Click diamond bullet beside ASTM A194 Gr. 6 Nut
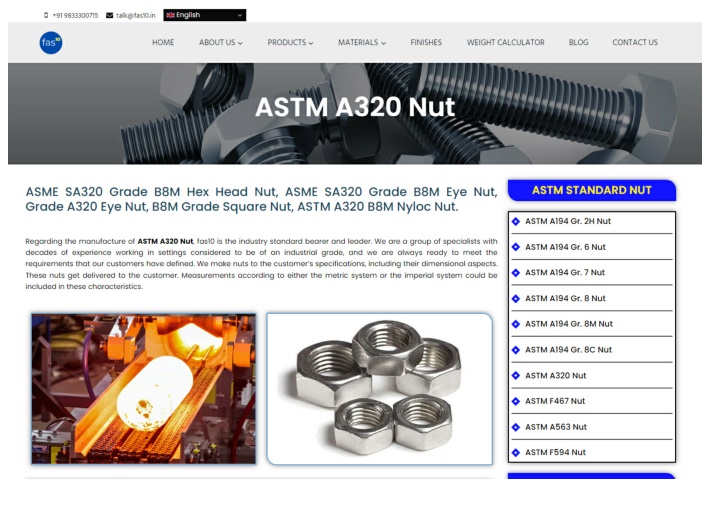 tap(516, 247)
